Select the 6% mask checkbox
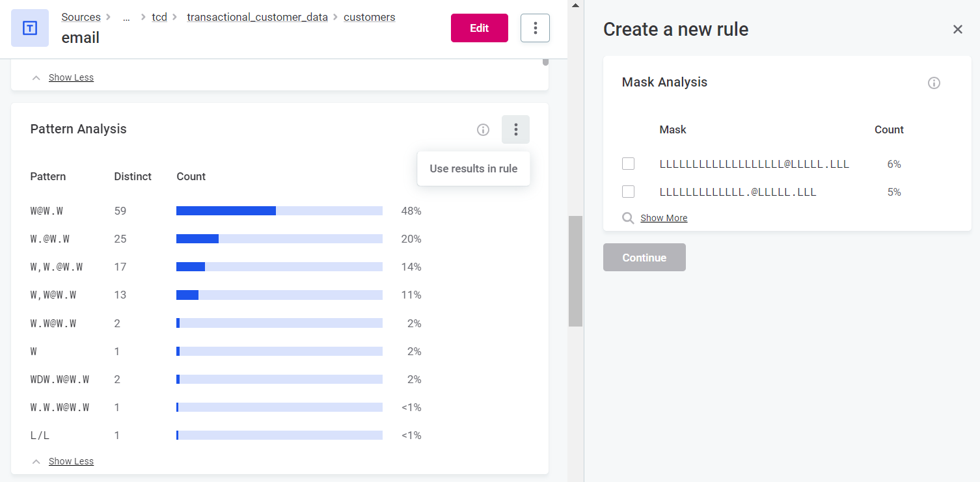The image size is (980, 482). coord(628,164)
